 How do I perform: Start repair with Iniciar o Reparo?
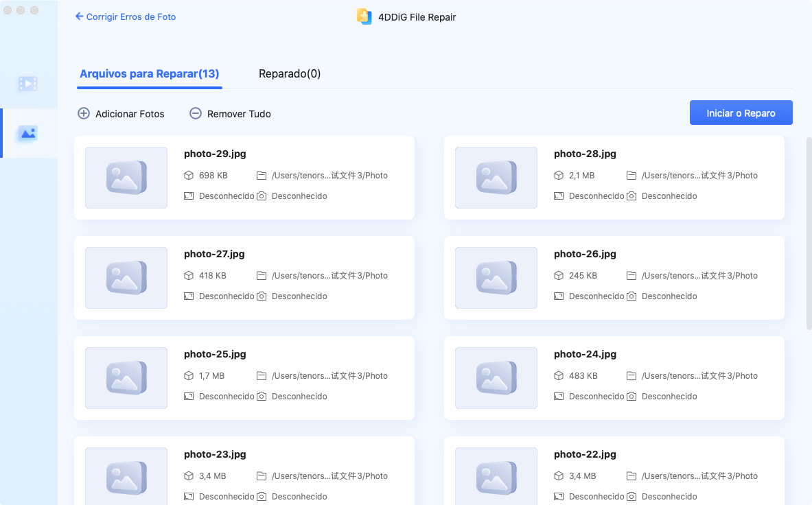(741, 113)
